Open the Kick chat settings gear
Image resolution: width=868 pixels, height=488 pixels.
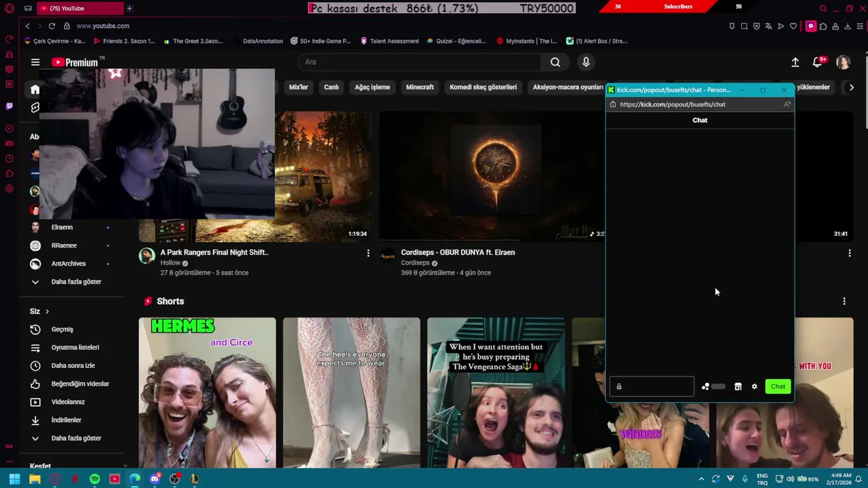754,386
